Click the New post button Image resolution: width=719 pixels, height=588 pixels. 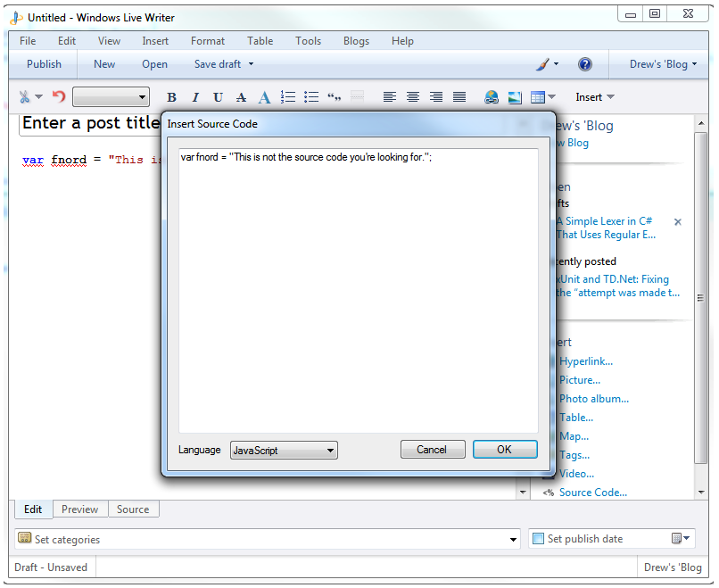104,64
